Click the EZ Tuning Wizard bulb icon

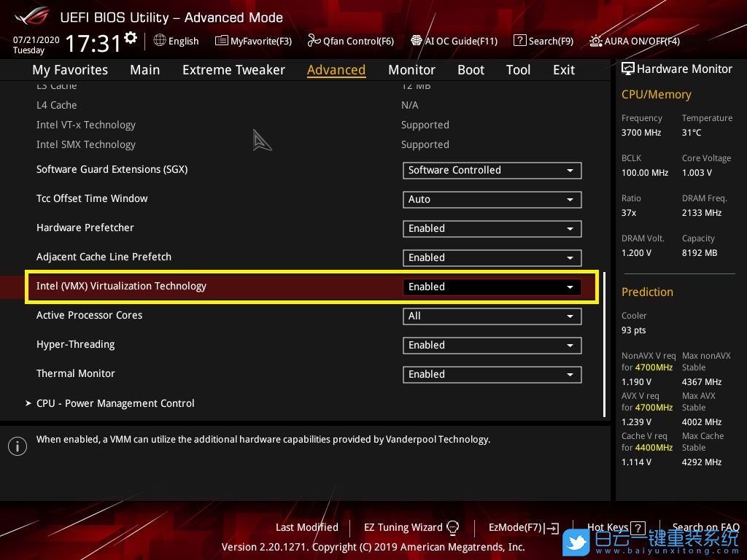452,527
